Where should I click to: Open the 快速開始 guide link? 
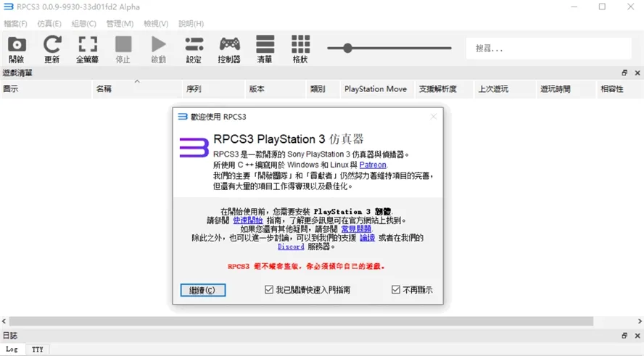click(x=247, y=220)
